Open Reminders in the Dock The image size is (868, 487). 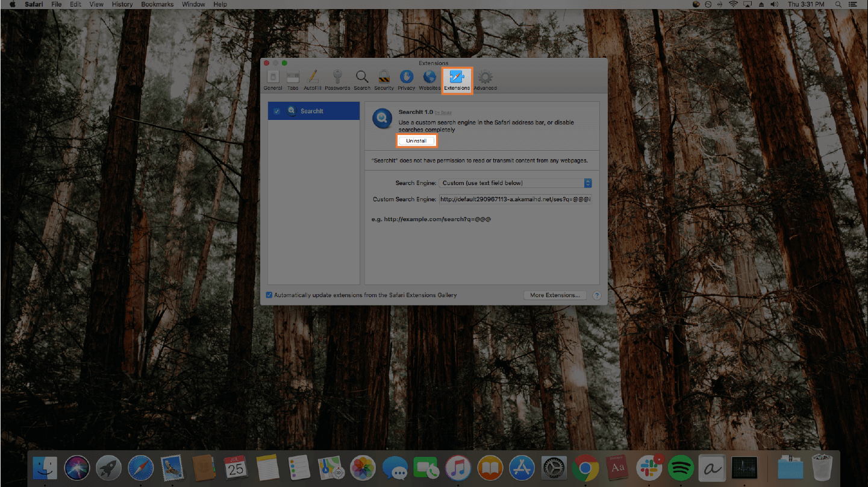[299, 468]
